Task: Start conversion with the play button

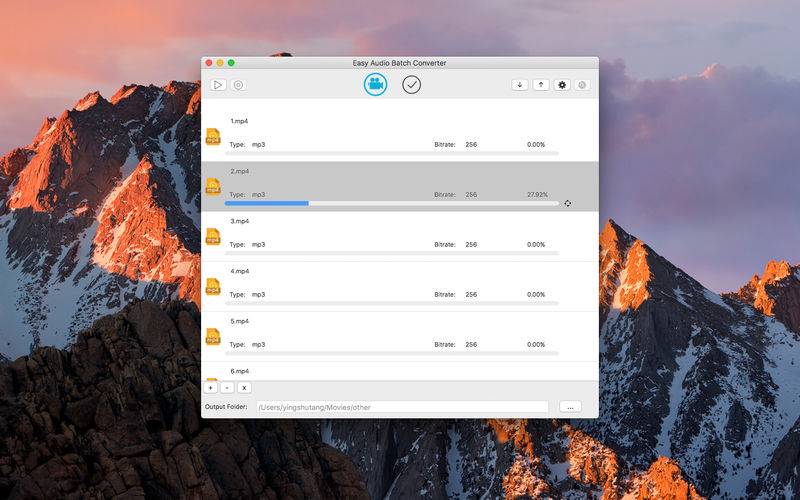Action: click(218, 85)
